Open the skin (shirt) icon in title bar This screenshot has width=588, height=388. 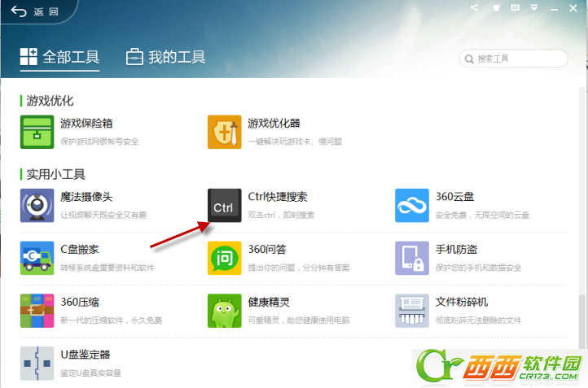pos(496,8)
